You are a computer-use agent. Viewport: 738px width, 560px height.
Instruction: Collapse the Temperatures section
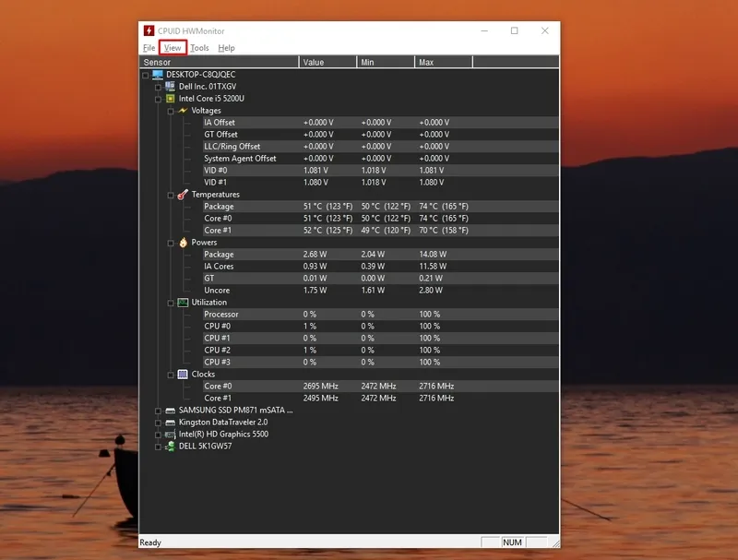[x=171, y=195]
